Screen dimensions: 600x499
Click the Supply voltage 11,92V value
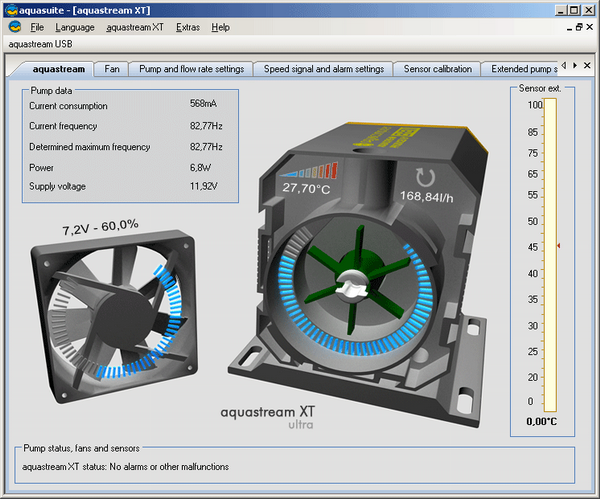[204, 186]
